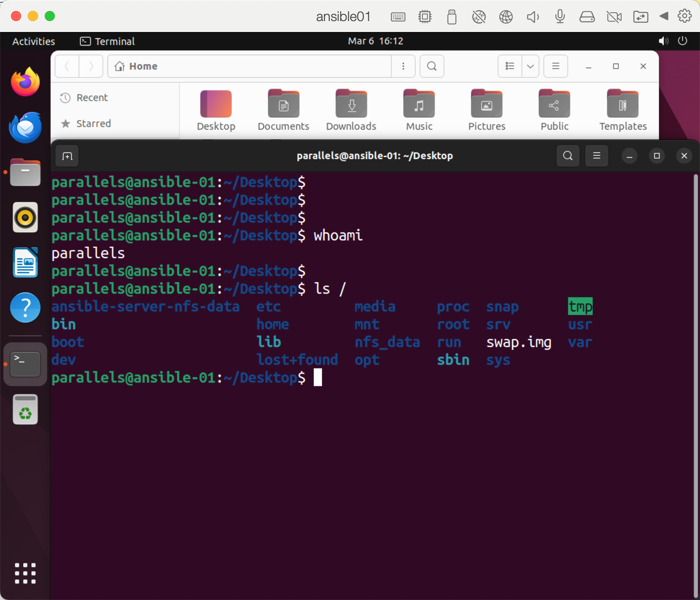This screenshot has height=600, width=700.
Task: Mute sound in the VM toolbar
Action: point(533,17)
